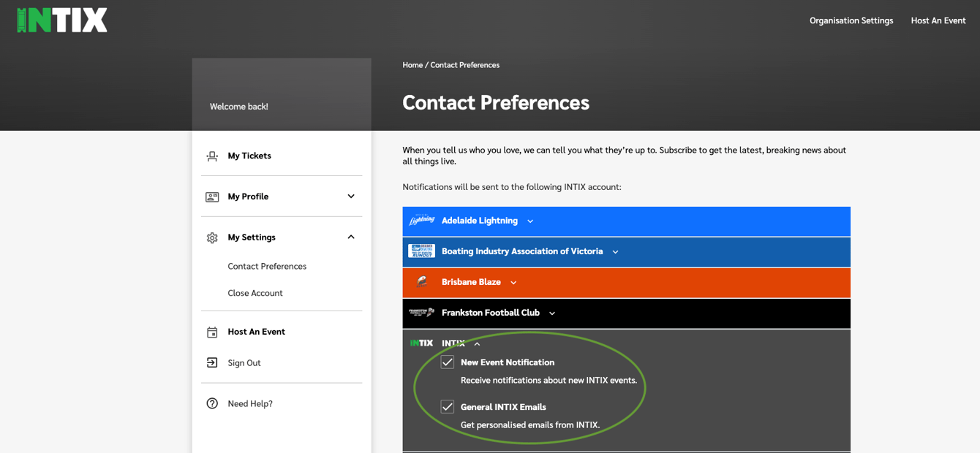Collapse the INTIX section chevron
Image resolution: width=980 pixels, height=453 pixels.
(477, 344)
